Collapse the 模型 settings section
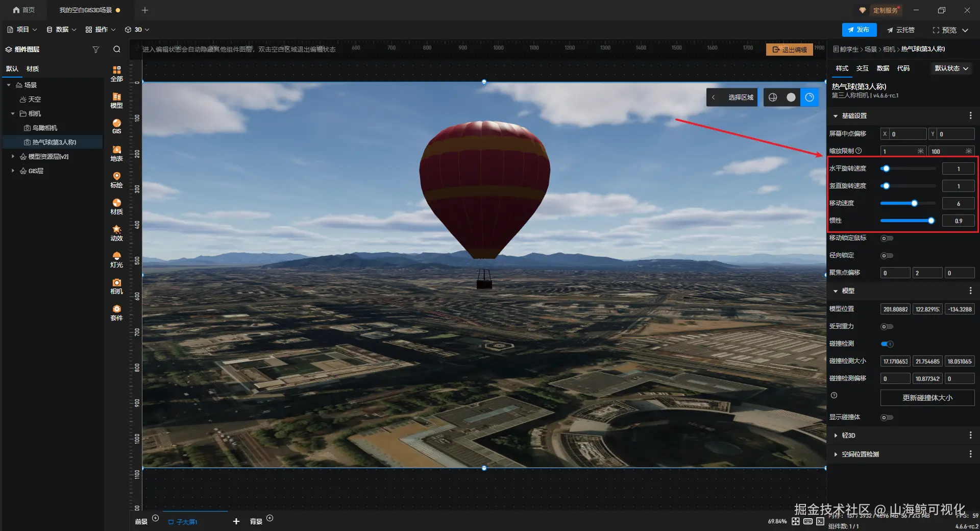This screenshot has width=980, height=531. (836, 291)
